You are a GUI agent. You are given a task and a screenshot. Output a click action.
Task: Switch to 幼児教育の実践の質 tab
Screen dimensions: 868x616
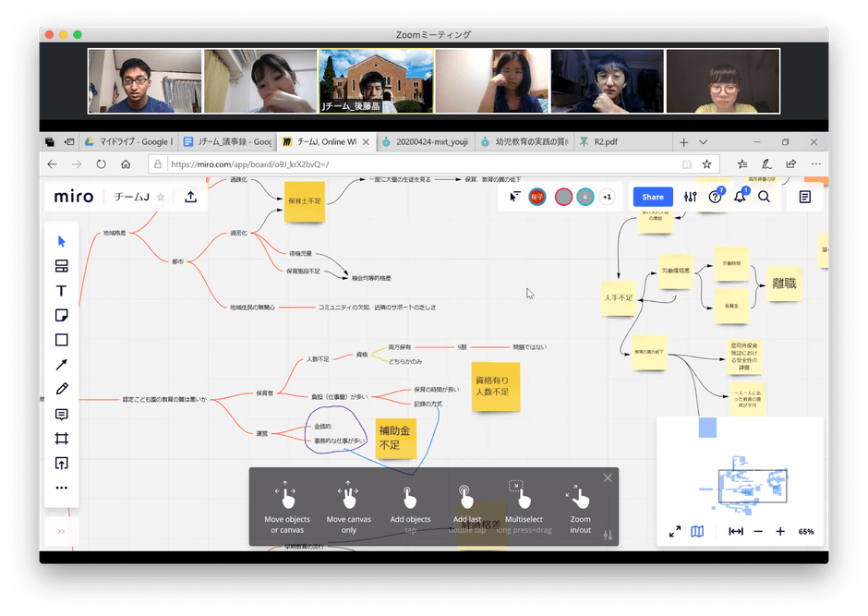pos(524,141)
